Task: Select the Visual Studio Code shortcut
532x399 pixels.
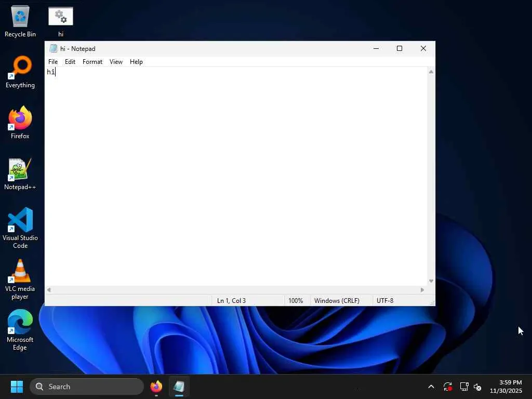Action: coord(20,229)
